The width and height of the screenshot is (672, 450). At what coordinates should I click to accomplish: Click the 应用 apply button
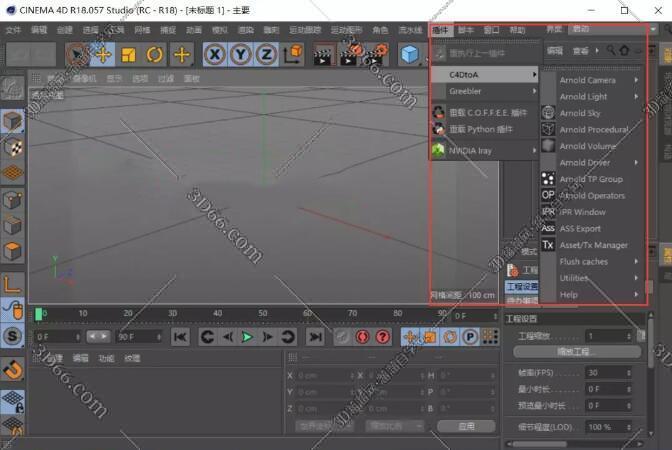(x=466, y=425)
